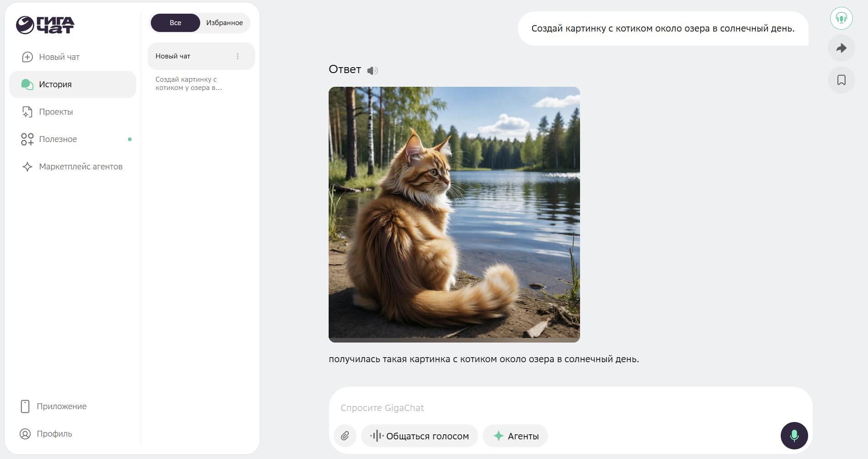Bookmark this chat with the bookmark icon
The height and width of the screenshot is (459, 868).
pyautogui.click(x=841, y=80)
